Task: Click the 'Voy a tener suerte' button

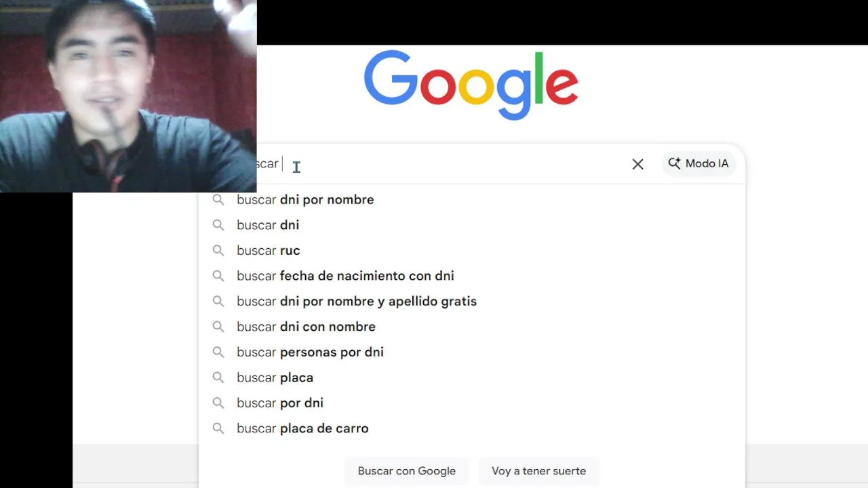Action: 538,471
